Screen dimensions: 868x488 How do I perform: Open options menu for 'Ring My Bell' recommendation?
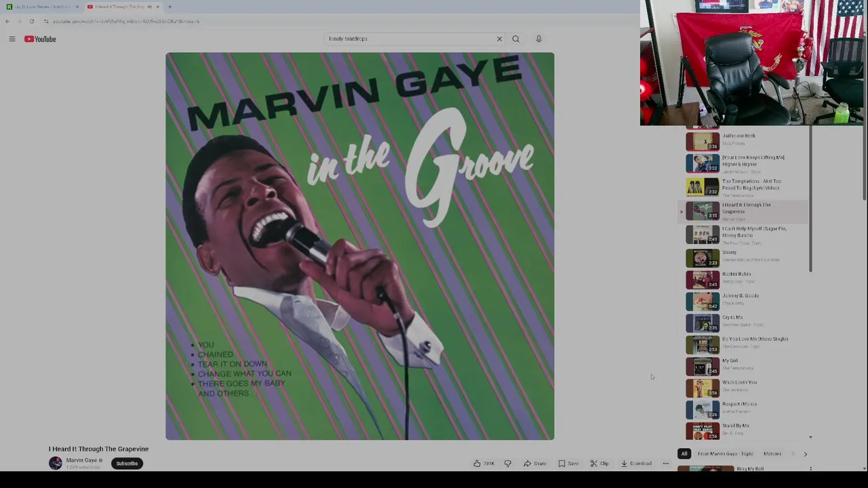coord(810,469)
